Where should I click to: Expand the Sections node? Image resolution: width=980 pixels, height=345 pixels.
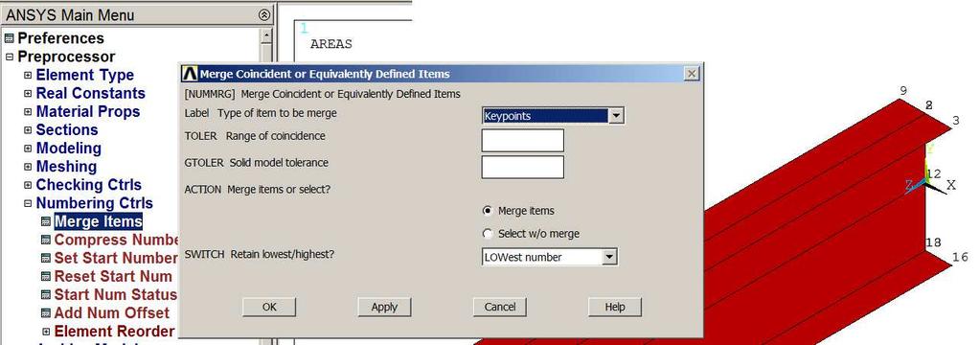28,130
